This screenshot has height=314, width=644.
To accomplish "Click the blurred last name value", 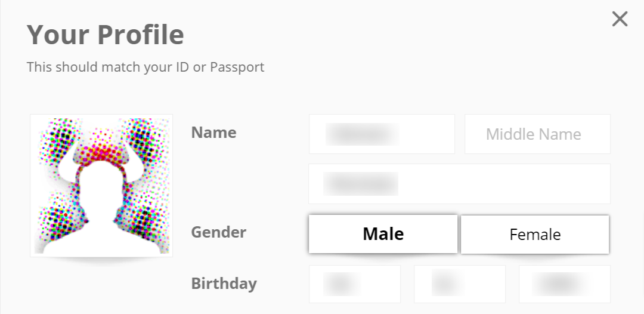I will click(360, 184).
